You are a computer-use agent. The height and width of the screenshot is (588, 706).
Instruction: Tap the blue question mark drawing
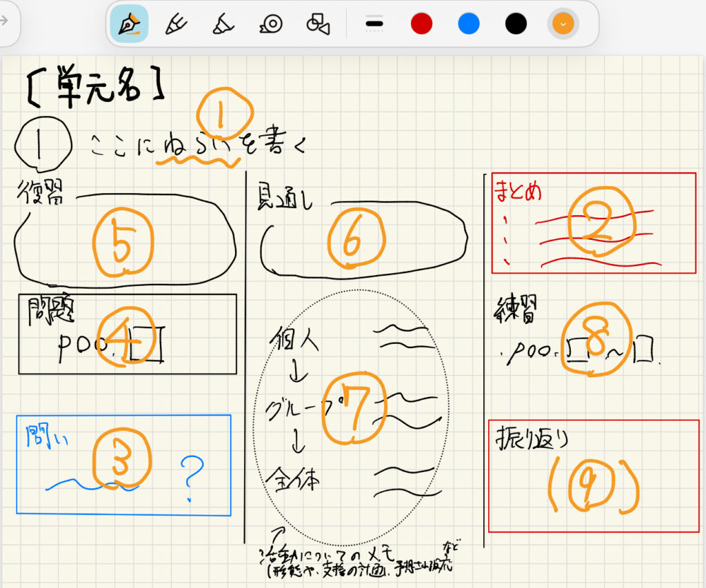click(192, 477)
